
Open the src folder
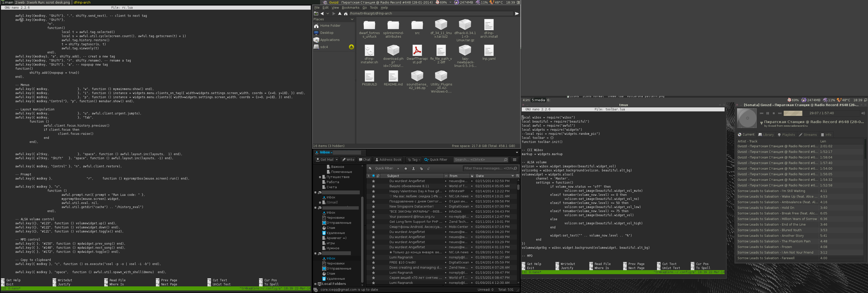click(417, 27)
